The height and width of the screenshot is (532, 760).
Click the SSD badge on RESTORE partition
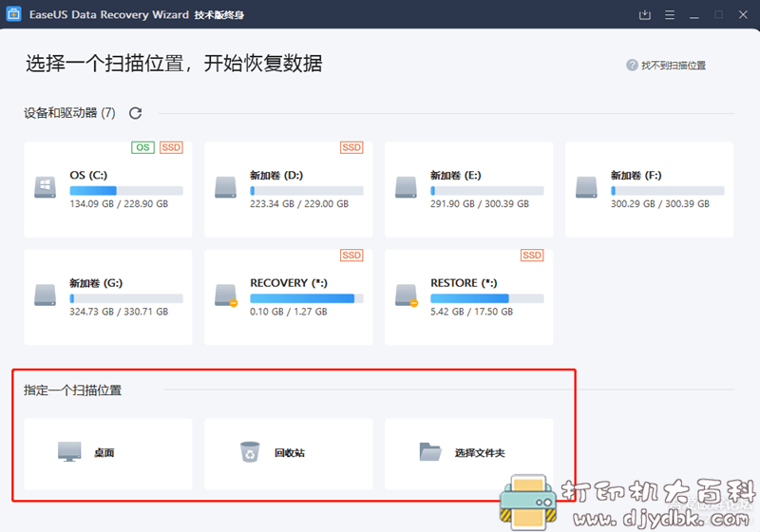[x=532, y=255]
